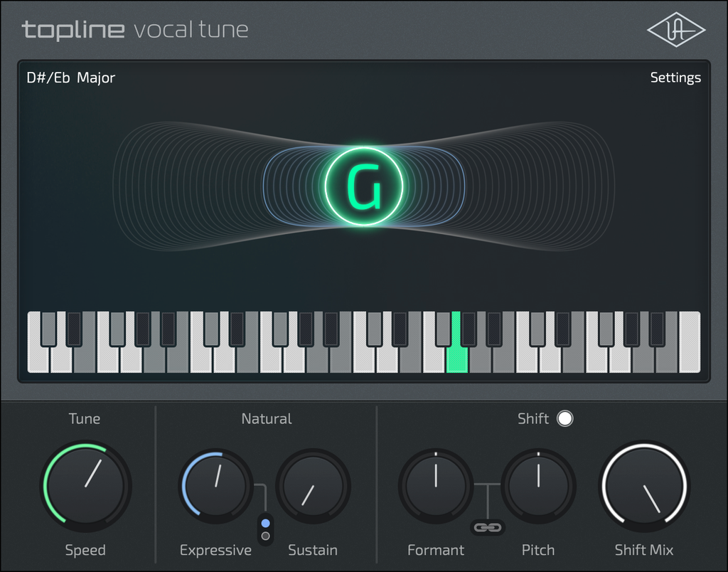Click the 'Expressive' label text

point(216,550)
